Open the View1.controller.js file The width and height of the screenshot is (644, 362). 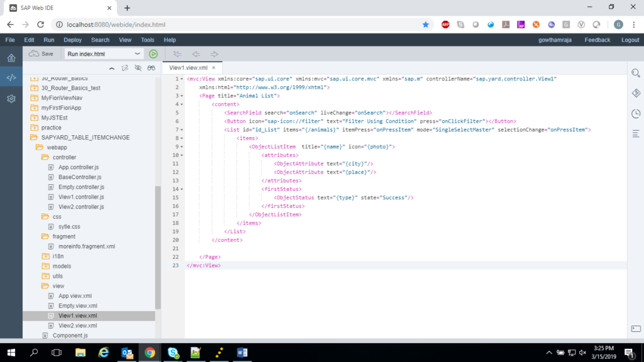point(81,197)
